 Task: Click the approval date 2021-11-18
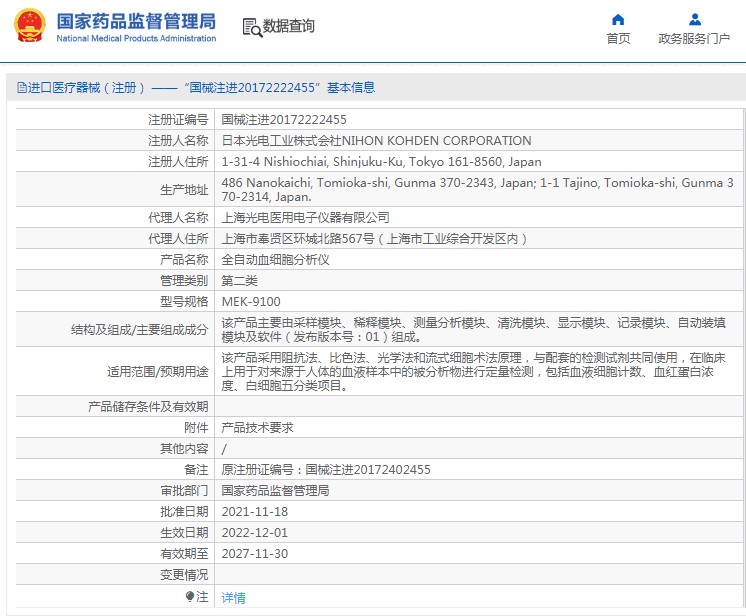coord(254,512)
